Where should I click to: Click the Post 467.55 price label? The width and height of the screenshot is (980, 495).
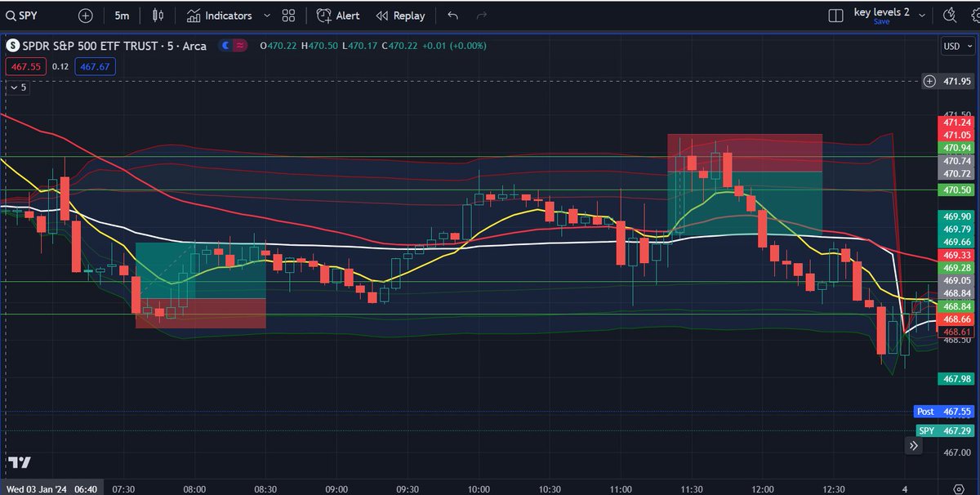tap(942, 412)
